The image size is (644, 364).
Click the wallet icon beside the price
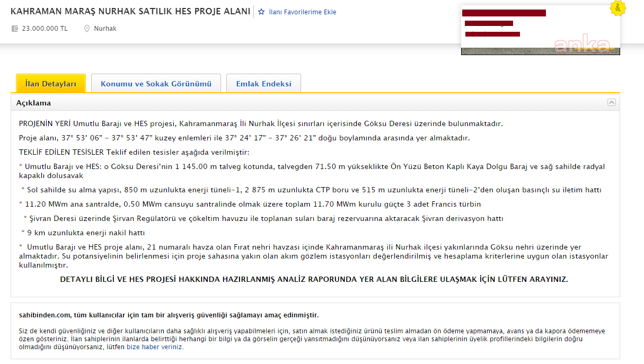(15, 29)
